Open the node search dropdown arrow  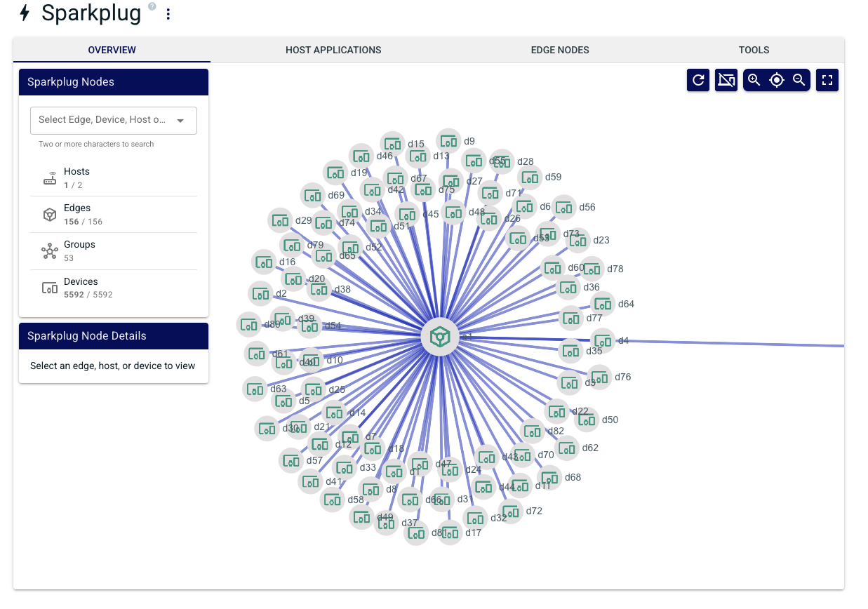coord(180,121)
